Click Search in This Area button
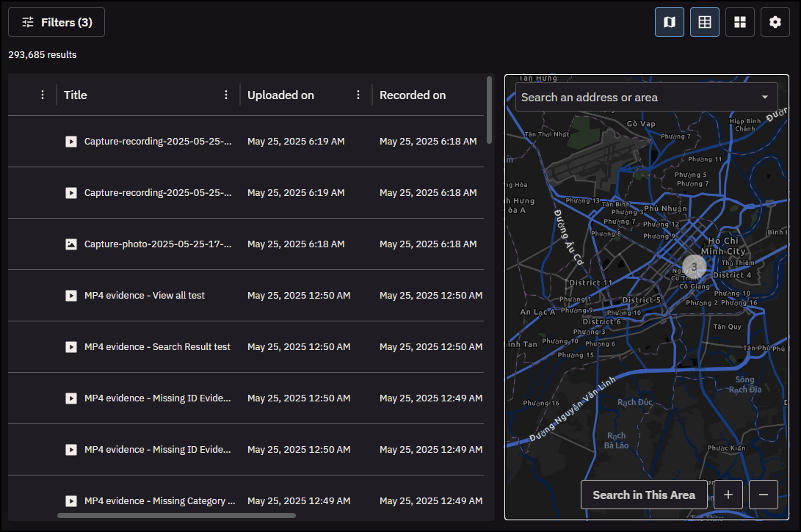Screen dimensions: 801x532 (644, 495)
